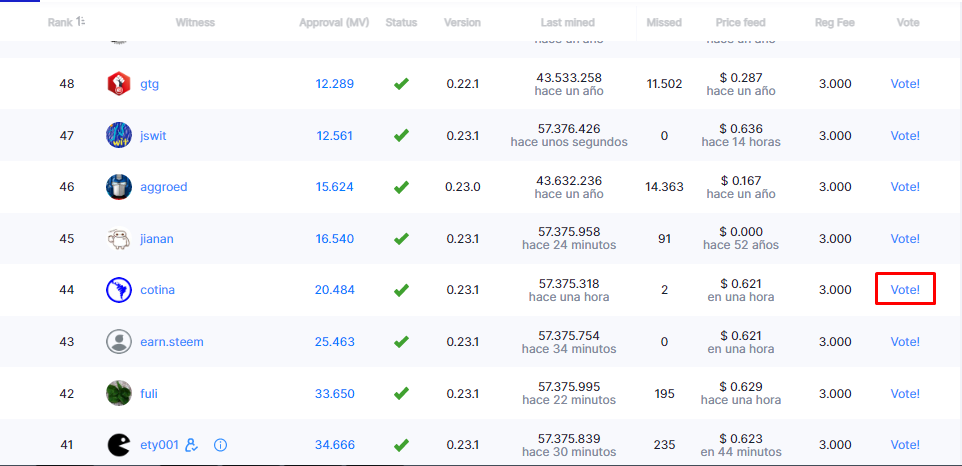Screen dimensions: 962x466
Task: Click the jswit witness avatar
Action: tap(119, 135)
